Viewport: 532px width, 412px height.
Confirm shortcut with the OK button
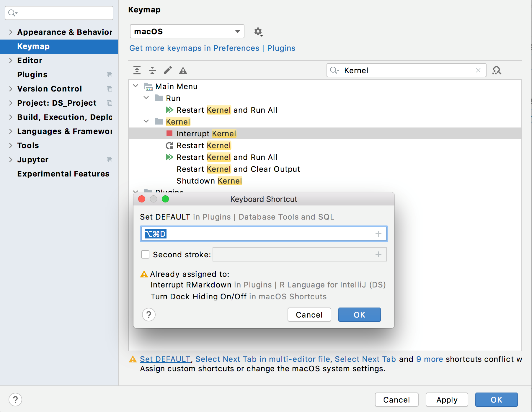359,315
